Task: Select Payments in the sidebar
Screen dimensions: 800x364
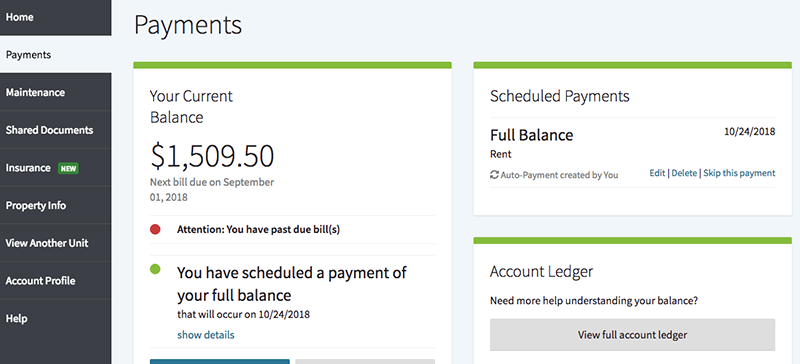Action: tap(56, 55)
